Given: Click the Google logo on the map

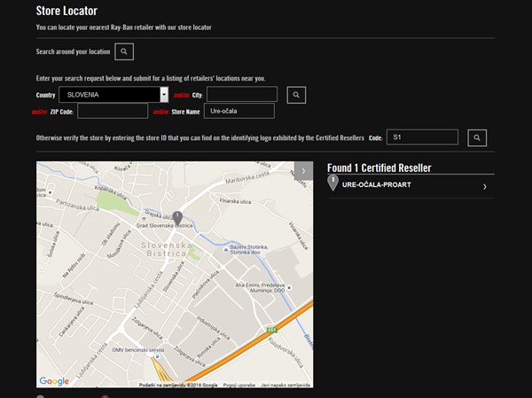Looking at the screenshot, I should point(54,381).
